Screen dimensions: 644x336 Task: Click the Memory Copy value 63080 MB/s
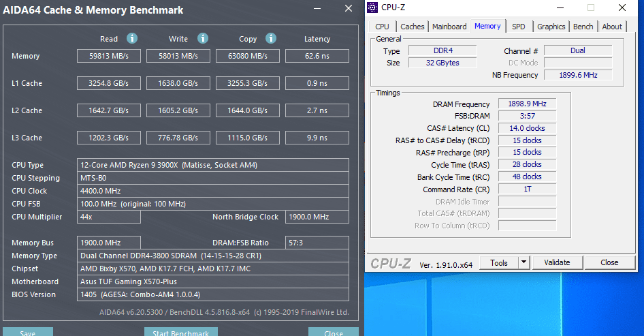coord(248,56)
